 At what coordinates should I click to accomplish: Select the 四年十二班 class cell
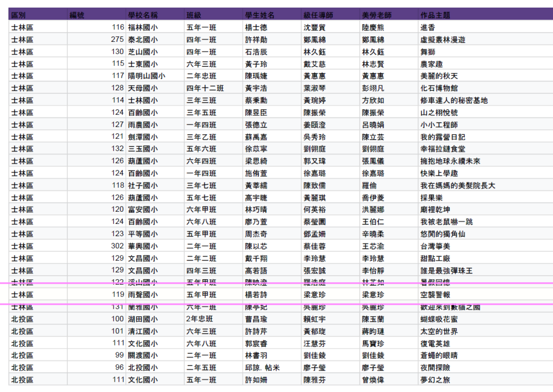pyautogui.click(x=205, y=88)
